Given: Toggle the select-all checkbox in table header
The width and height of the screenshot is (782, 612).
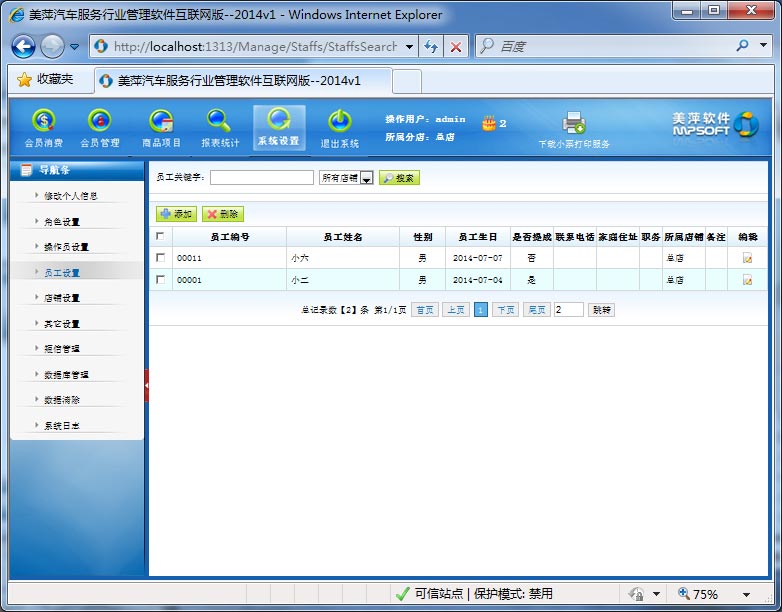Looking at the screenshot, I should pyautogui.click(x=160, y=236).
